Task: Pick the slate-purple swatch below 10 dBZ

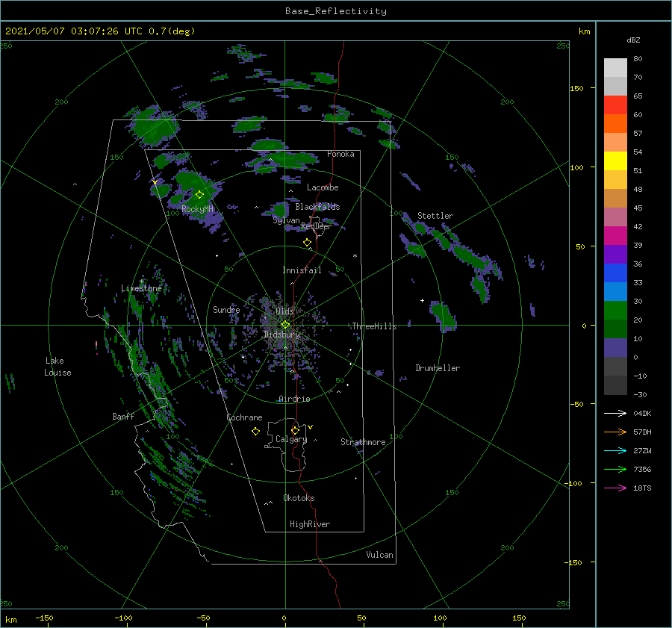Action: (x=615, y=347)
